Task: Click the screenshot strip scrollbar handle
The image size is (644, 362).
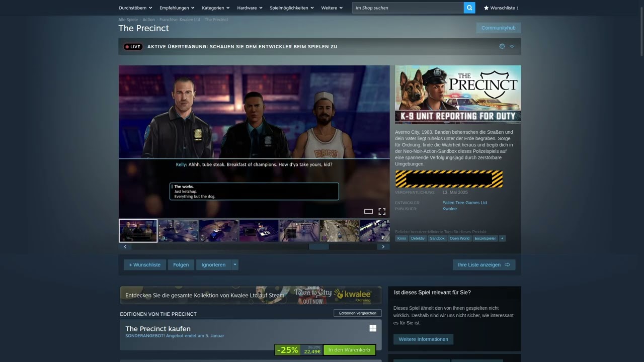Action: [x=318, y=247]
